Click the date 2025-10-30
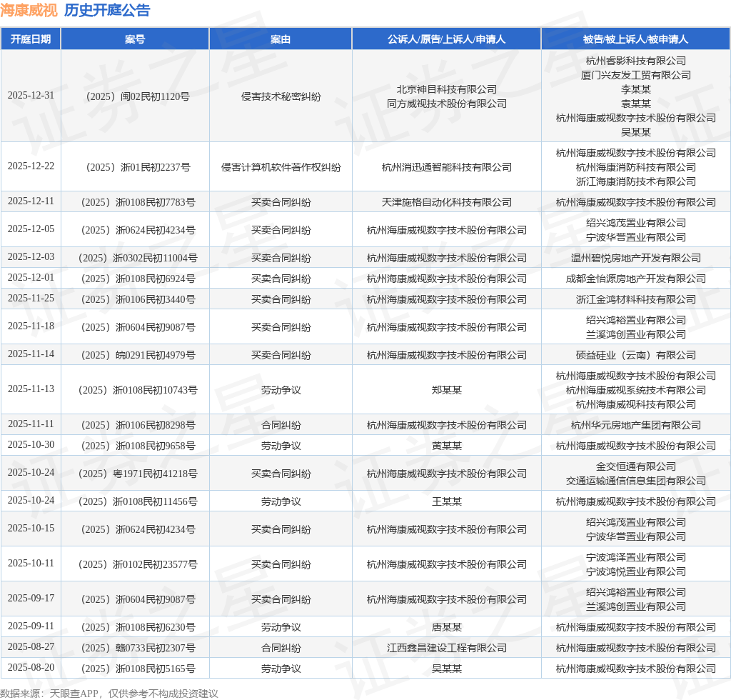This screenshot has height=700, width=731. 31,445
